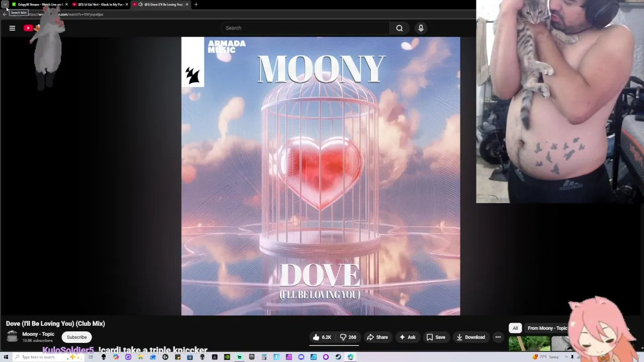Click the Ask button
The height and width of the screenshot is (362, 644).
(408, 337)
